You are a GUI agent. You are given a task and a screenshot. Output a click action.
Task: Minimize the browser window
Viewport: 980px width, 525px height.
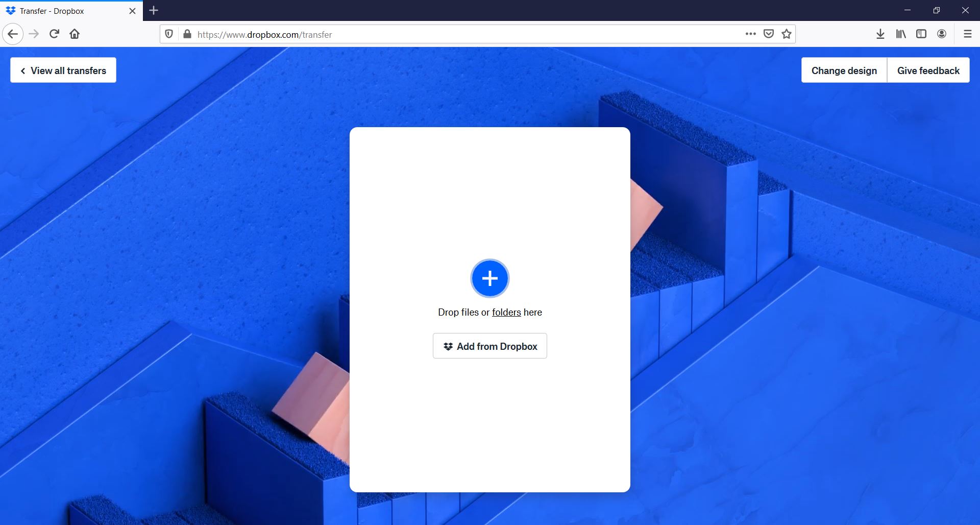click(908, 10)
